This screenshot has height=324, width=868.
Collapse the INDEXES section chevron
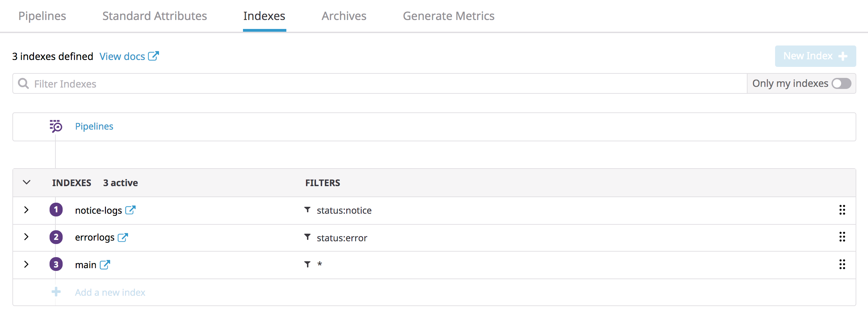(27, 182)
